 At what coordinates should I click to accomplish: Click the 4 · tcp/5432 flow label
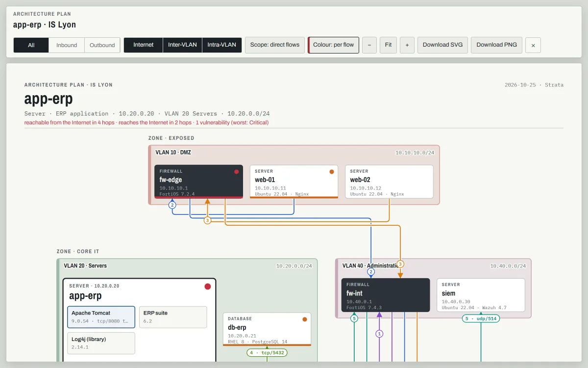tap(267, 352)
